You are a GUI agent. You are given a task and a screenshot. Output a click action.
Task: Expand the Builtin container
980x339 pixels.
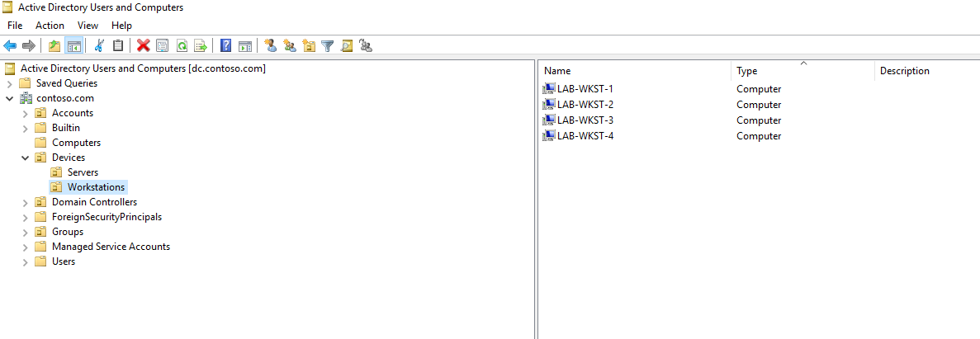coord(25,128)
